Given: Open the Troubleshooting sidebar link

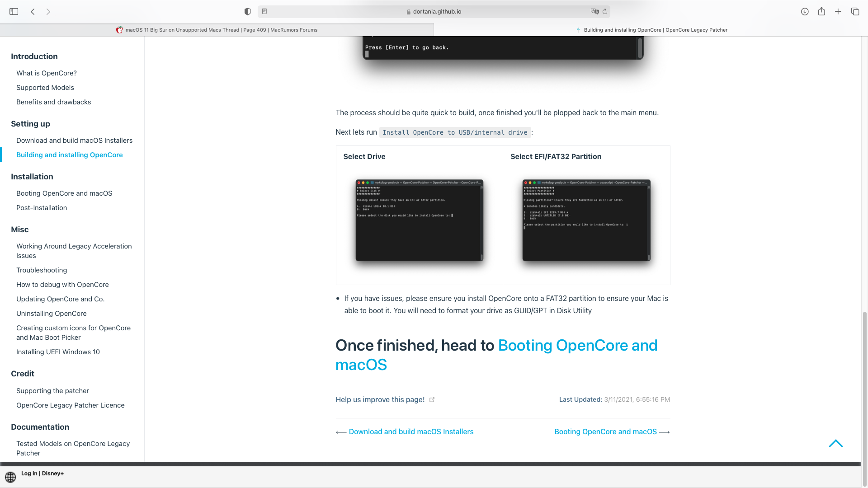Looking at the screenshot, I should [42, 270].
